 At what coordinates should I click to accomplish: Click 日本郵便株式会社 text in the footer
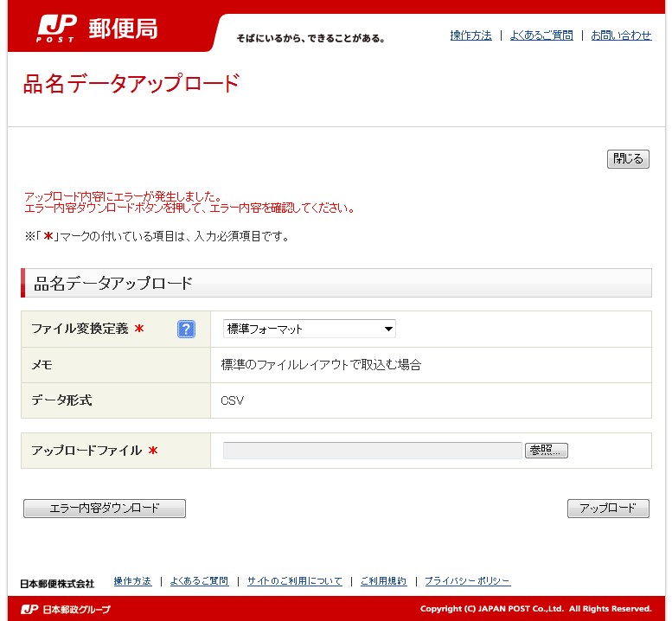57,583
